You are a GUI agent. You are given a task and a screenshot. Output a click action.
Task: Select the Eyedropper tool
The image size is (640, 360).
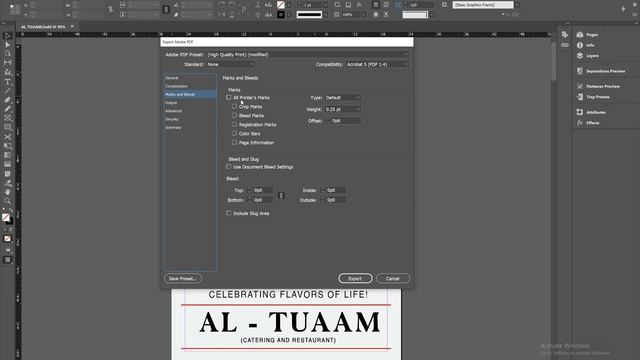[x=7, y=183]
